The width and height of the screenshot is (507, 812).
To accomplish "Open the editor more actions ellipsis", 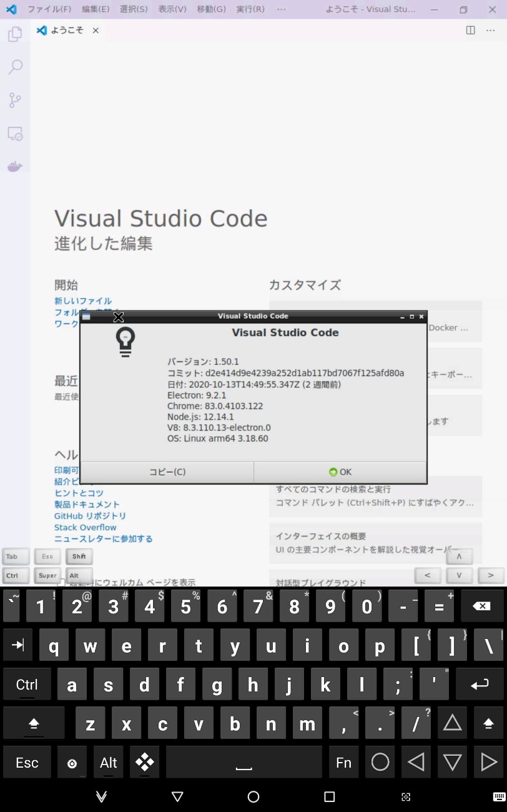I will click(x=491, y=30).
